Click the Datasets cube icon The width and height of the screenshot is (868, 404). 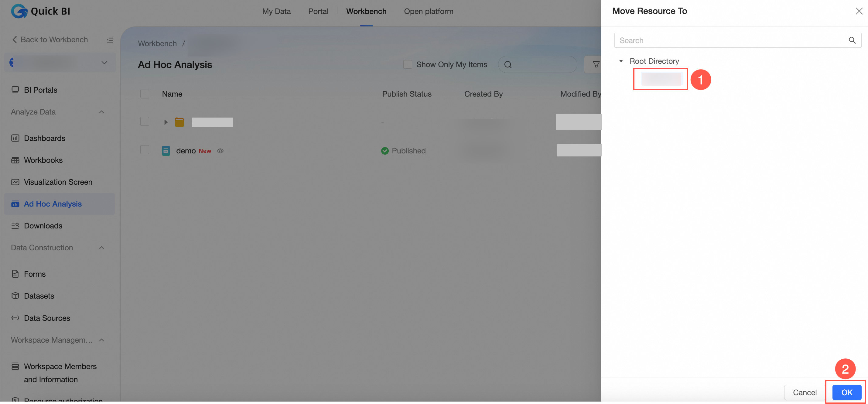[x=15, y=296]
